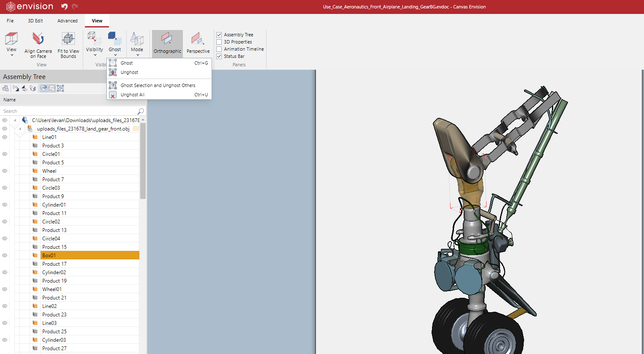Click the land_gear_front.obj assembly icon

coord(30,128)
